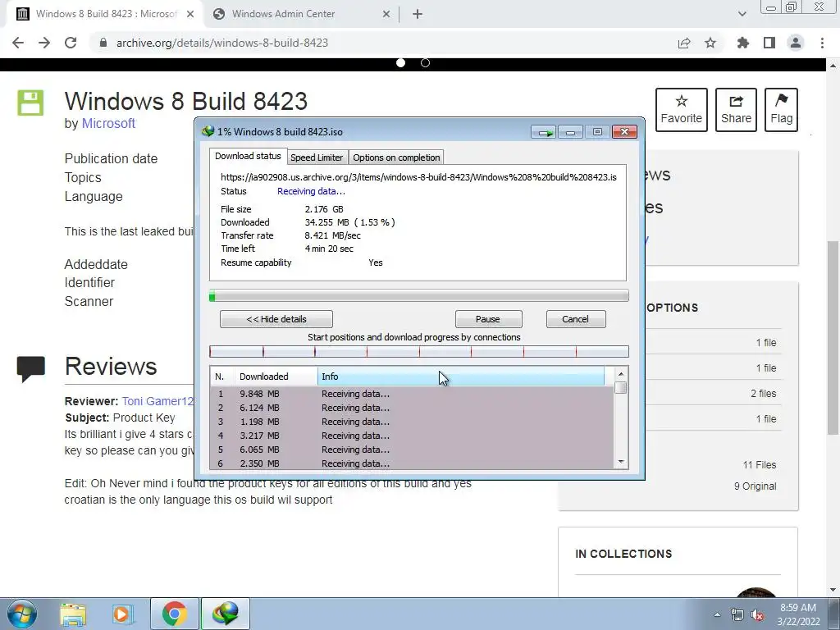Cancel the ISO download

click(x=575, y=319)
